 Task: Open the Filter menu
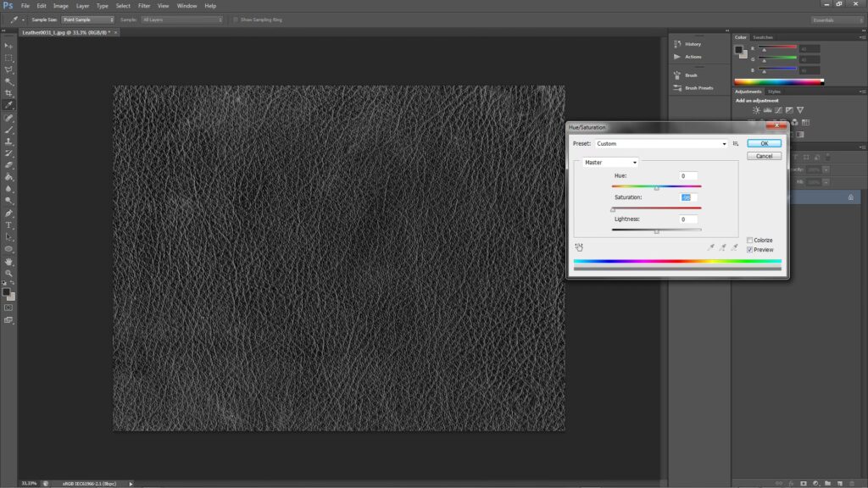tap(144, 6)
